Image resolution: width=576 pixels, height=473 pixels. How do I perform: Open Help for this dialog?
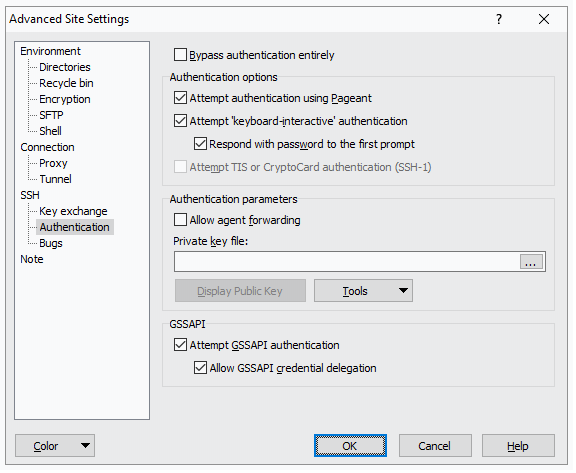[518, 446]
